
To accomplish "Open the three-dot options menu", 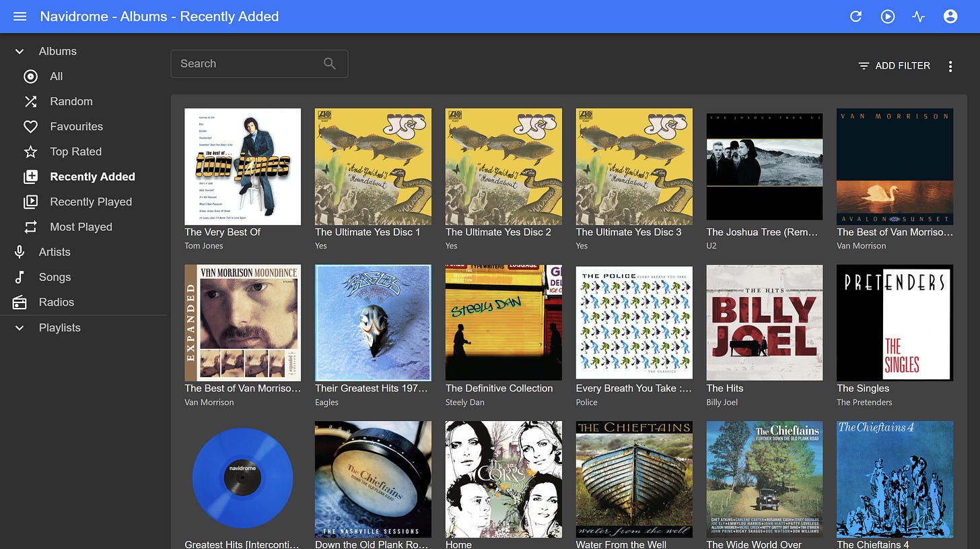I will tap(950, 66).
